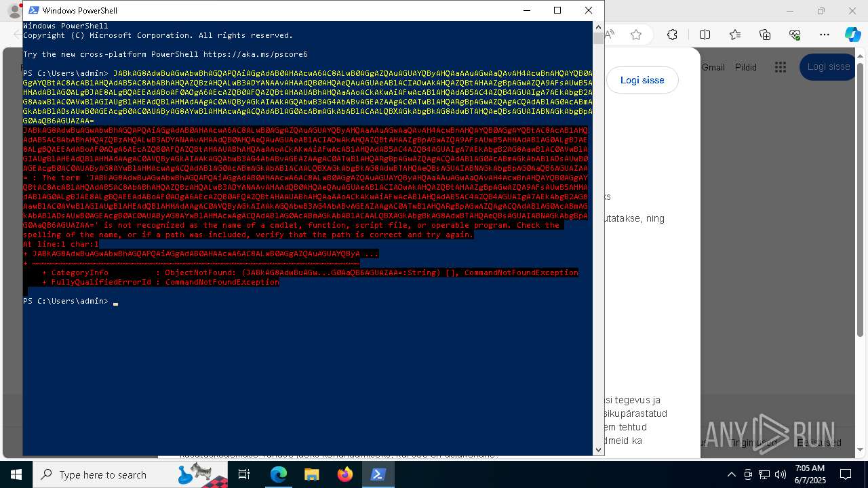Open Edge Browser essentials heart icon
The height and width of the screenshot is (488, 868).
pos(795,35)
